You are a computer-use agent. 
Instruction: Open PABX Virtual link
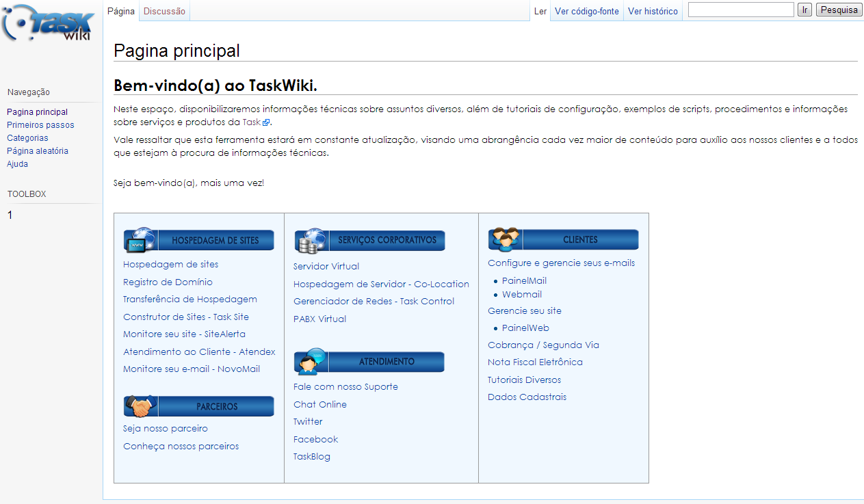(319, 319)
